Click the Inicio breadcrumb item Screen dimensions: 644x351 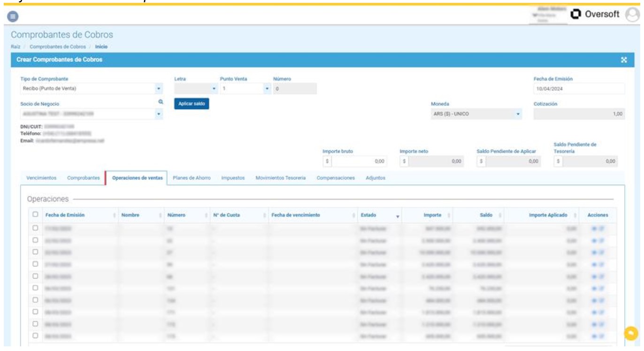[102, 46]
